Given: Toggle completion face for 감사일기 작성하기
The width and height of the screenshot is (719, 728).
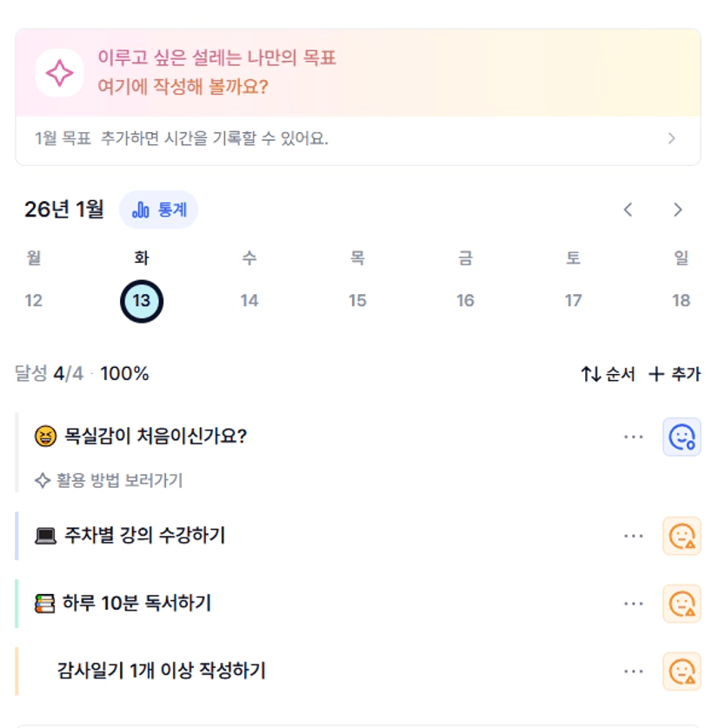Looking at the screenshot, I should tap(682, 671).
